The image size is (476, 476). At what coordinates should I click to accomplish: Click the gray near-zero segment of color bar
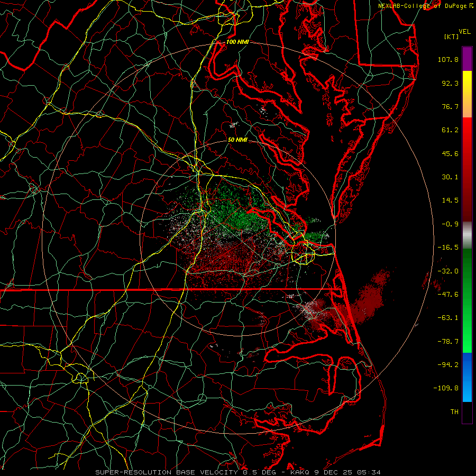[467, 235]
